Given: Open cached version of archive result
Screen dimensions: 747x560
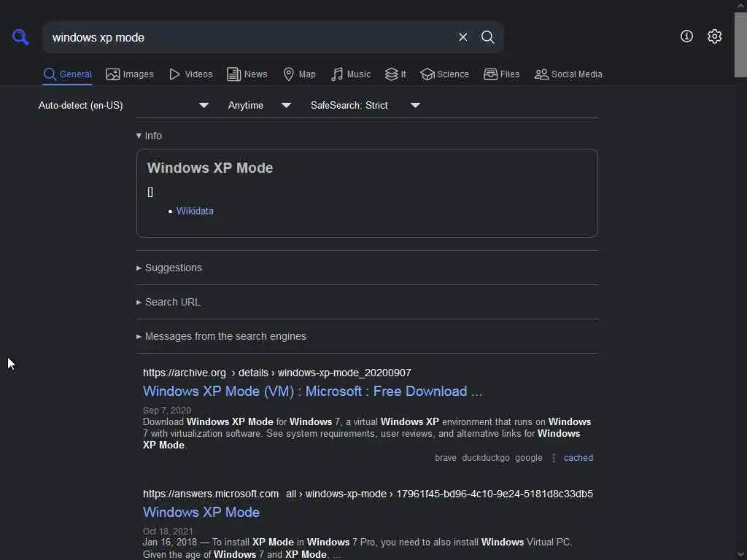Looking at the screenshot, I should (578, 458).
